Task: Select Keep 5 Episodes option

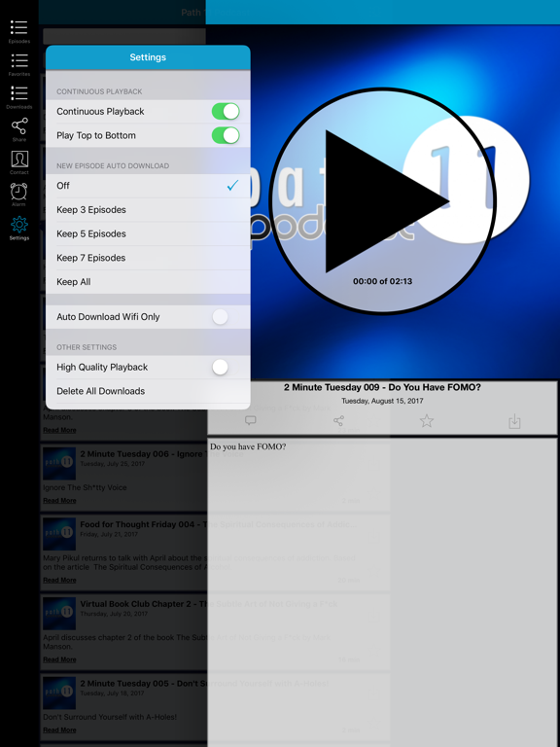Action: (148, 233)
